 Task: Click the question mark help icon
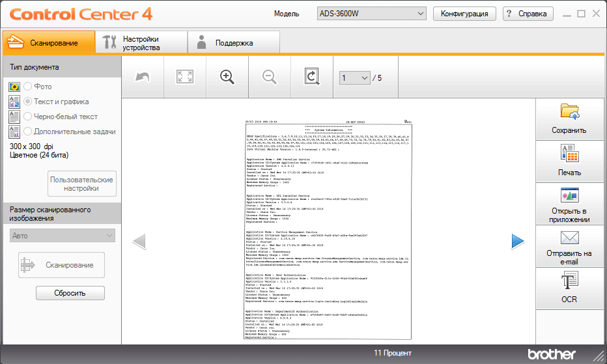click(x=509, y=14)
